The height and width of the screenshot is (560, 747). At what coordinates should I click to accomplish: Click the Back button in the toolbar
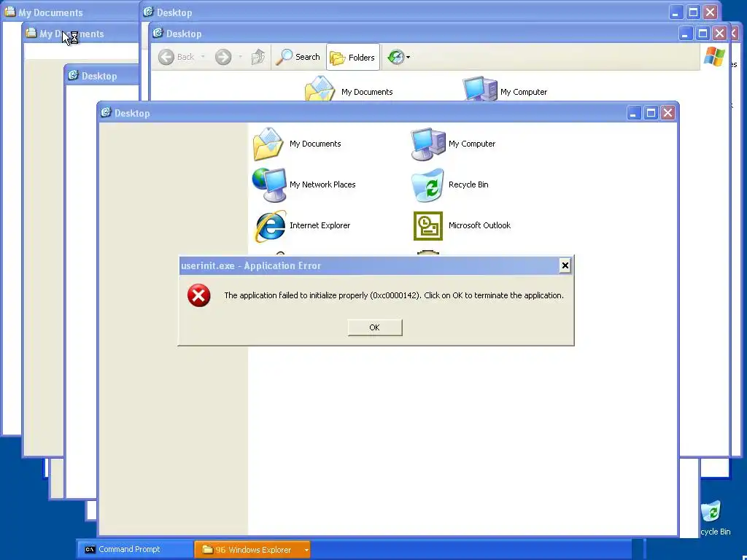[x=177, y=57]
